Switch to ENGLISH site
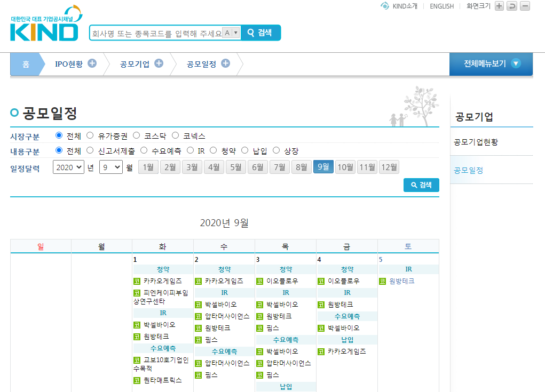This screenshot has width=545, height=392. pyautogui.click(x=442, y=6)
